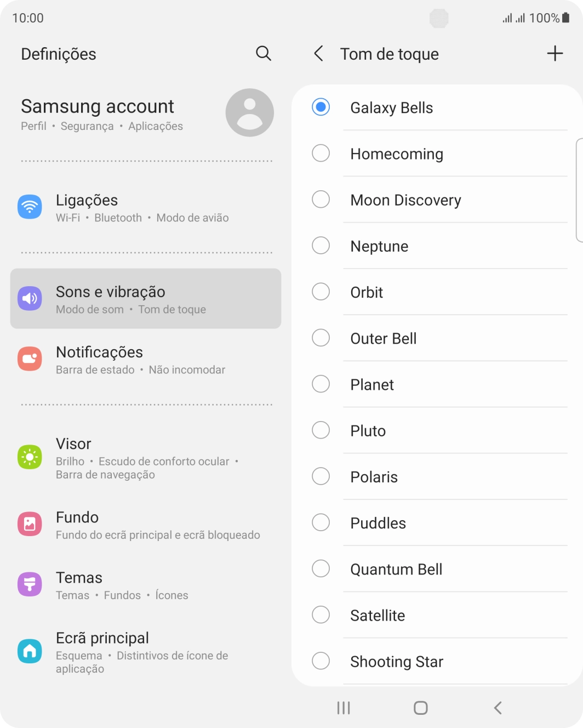
Task: Tap the Visor brightness icon
Action: coord(30,457)
